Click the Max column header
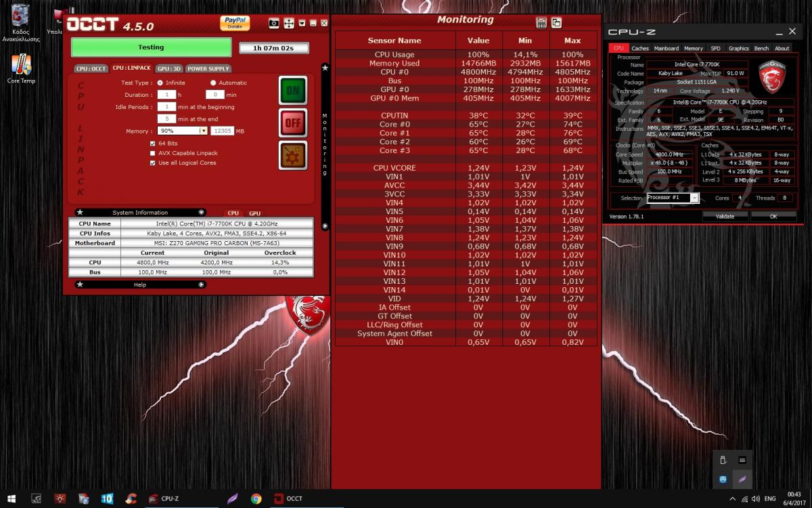Image resolution: width=812 pixels, height=508 pixels. click(572, 41)
